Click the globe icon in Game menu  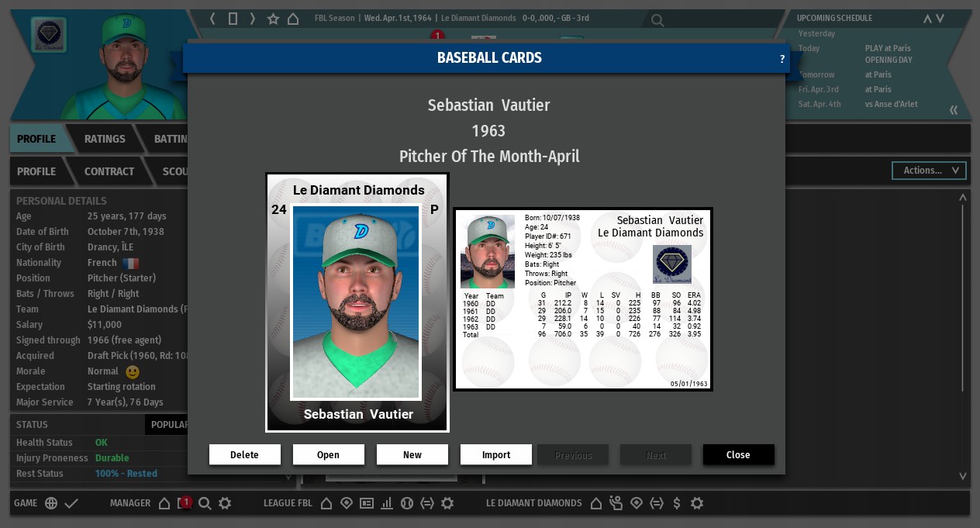pyautogui.click(x=51, y=503)
